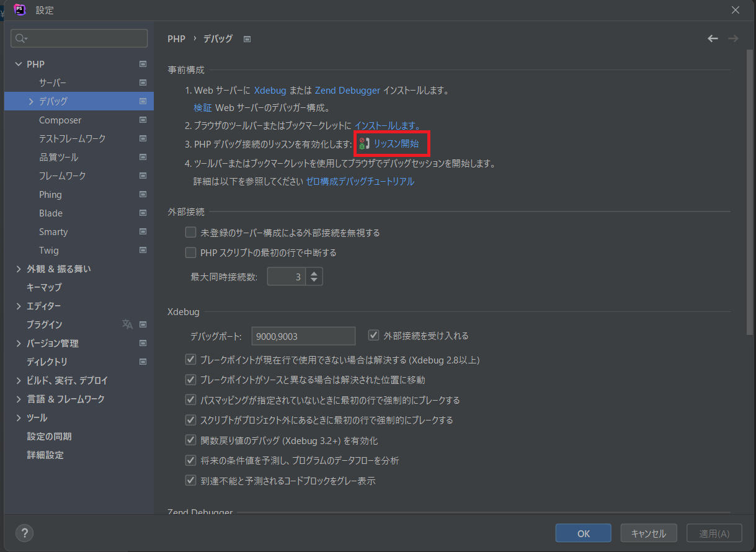Click リッスン開始 link
The width and height of the screenshot is (756, 552).
point(396,143)
